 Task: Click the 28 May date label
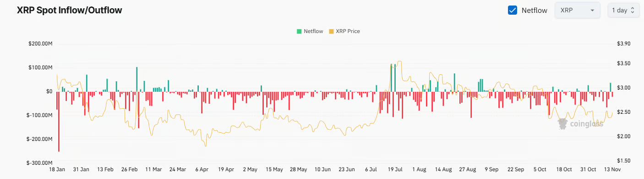299,169
